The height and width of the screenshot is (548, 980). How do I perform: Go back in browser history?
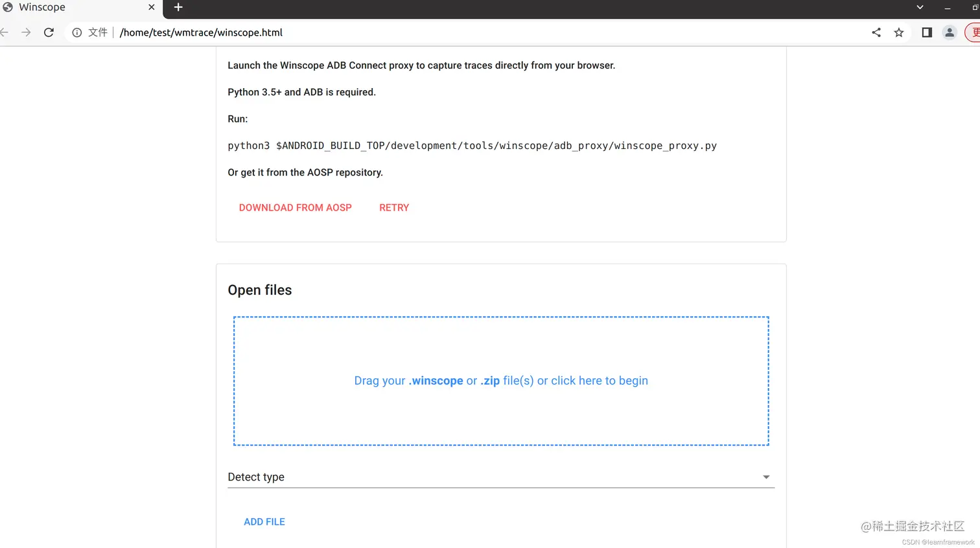[x=4, y=32]
